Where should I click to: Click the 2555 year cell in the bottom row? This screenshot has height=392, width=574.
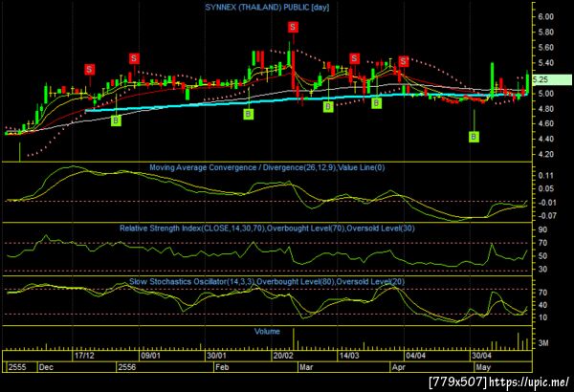coord(20,367)
